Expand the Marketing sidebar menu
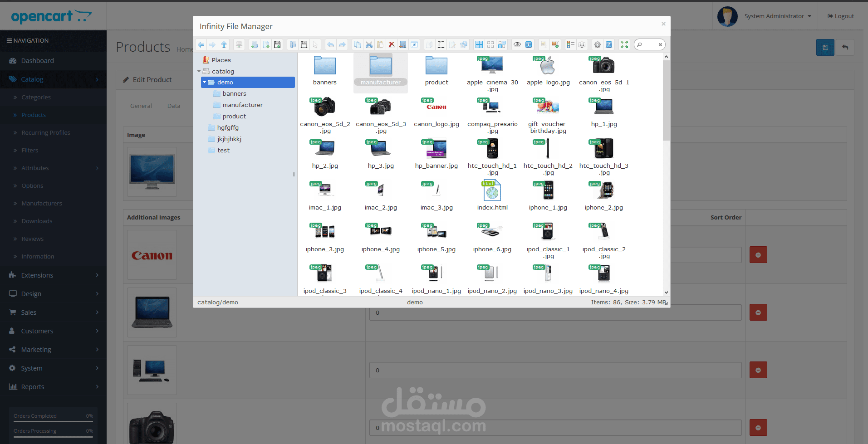 (53, 350)
